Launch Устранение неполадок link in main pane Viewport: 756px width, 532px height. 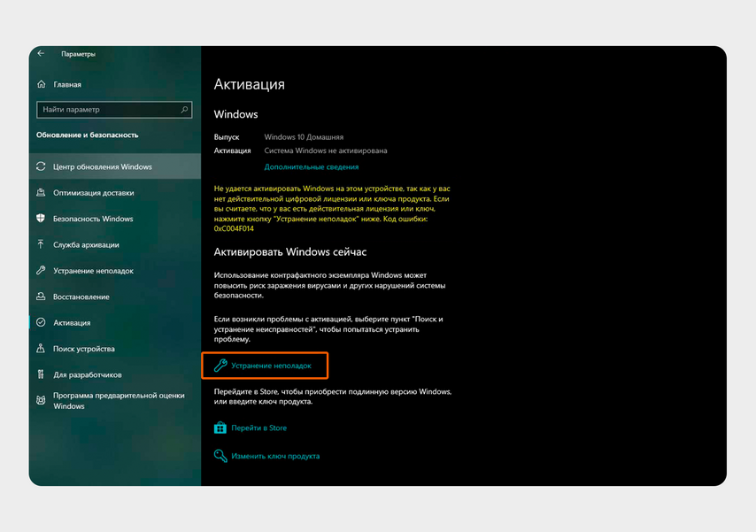tap(272, 366)
